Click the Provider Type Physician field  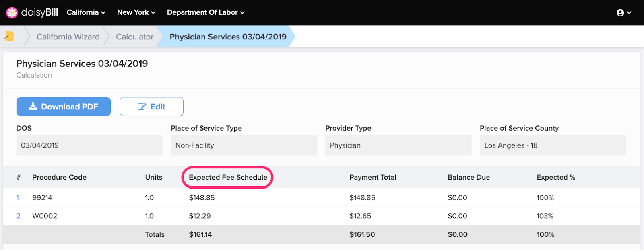point(398,145)
